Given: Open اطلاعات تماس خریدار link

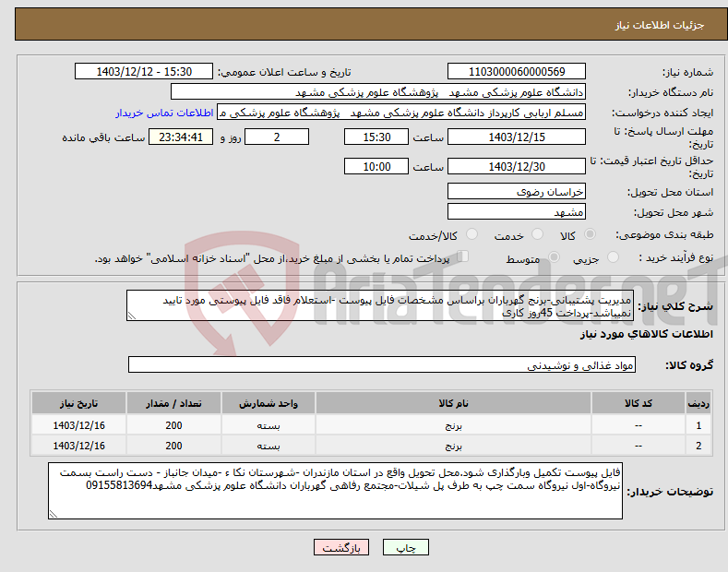Looking at the screenshot, I should point(164,113).
